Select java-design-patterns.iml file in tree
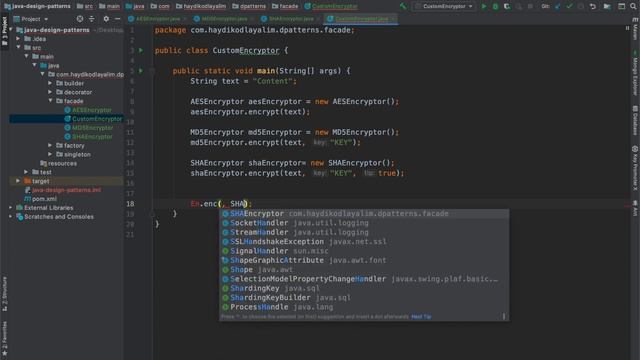Screen dimensions: 640x360 pyautogui.click(x=62, y=190)
